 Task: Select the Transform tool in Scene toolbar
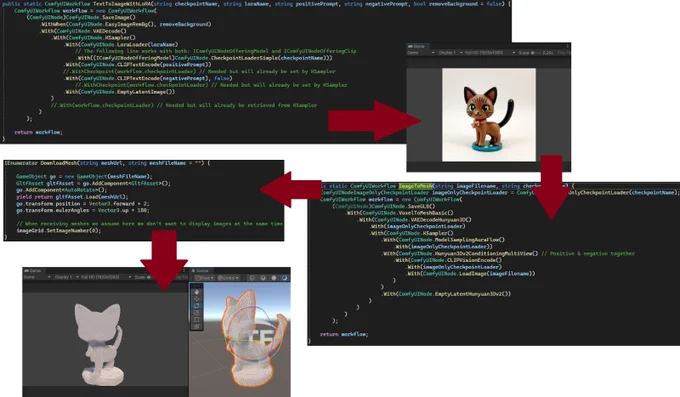196,326
